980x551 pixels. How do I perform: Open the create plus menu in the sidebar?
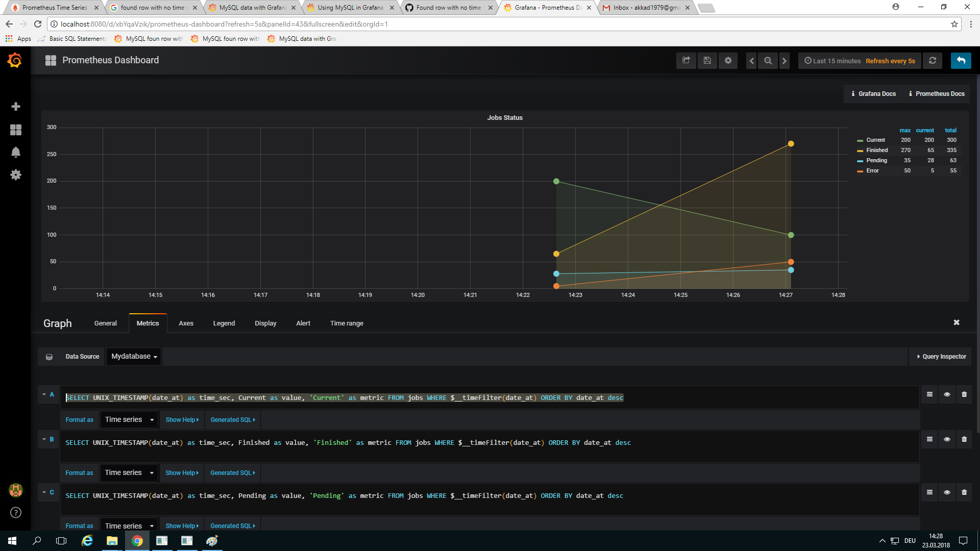point(16,106)
